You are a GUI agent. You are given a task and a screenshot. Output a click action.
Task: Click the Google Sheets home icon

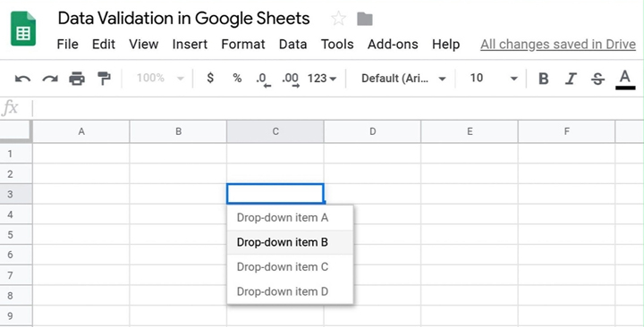[x=23, y=29]
